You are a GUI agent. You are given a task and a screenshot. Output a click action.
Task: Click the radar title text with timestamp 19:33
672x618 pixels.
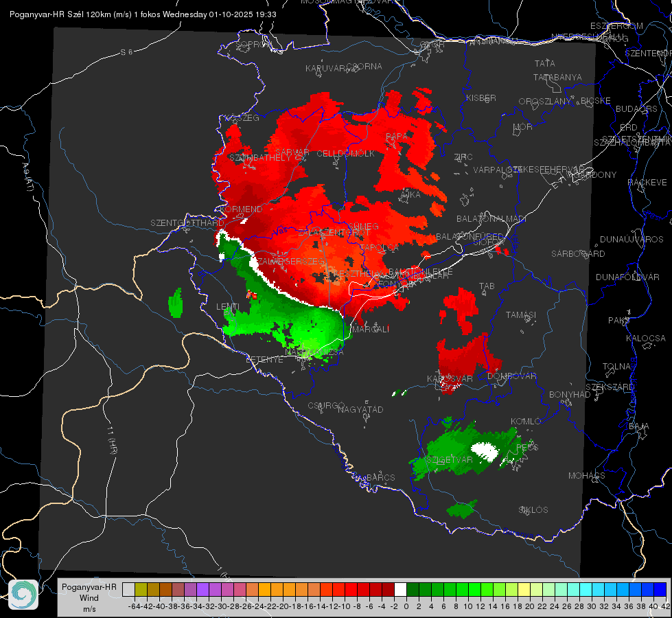click(143, 14)
